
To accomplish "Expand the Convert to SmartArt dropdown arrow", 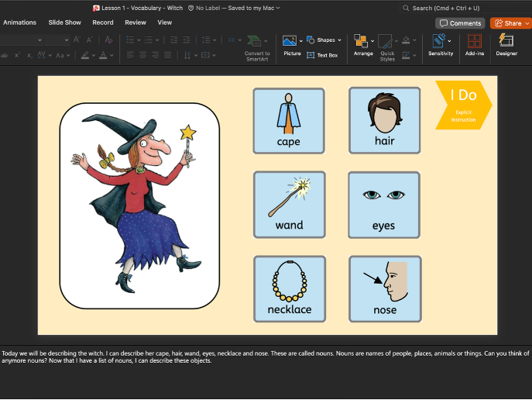I will point(266,41).
